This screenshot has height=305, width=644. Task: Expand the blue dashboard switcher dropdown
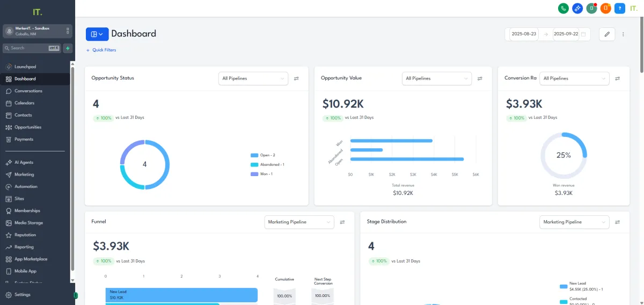tap(97, 34)
